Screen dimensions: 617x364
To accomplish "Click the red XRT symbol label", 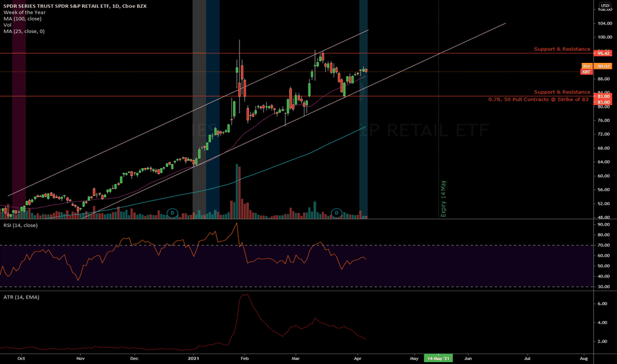I will tap(587, 71).
